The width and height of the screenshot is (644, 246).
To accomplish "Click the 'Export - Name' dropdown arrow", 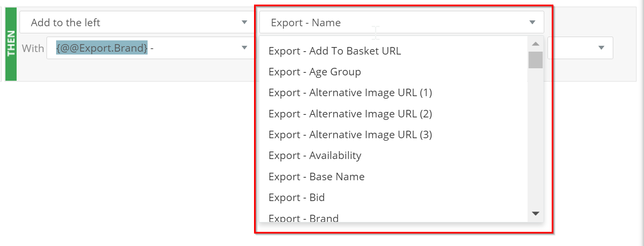I will (532, 22).
